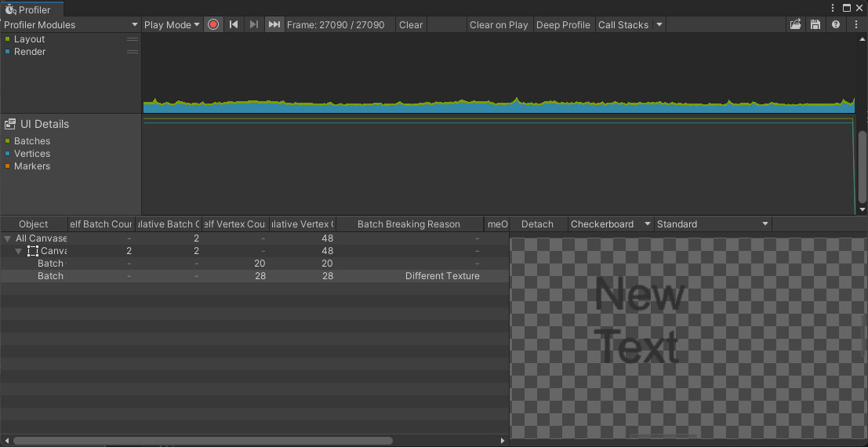Open the Standard render mode dropdown
868x447 pixels.
[x=713, y=224]
